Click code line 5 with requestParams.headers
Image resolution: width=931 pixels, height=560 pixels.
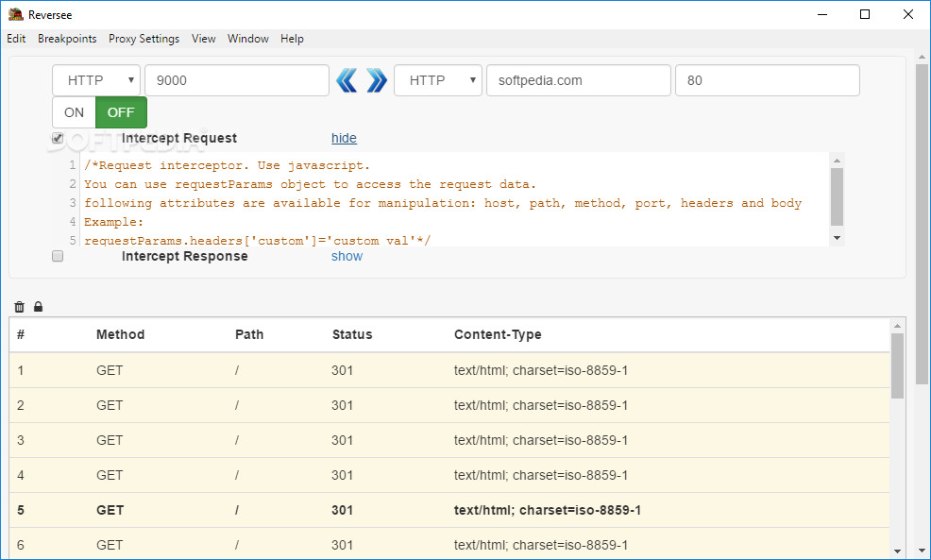(x=257, y=241)
